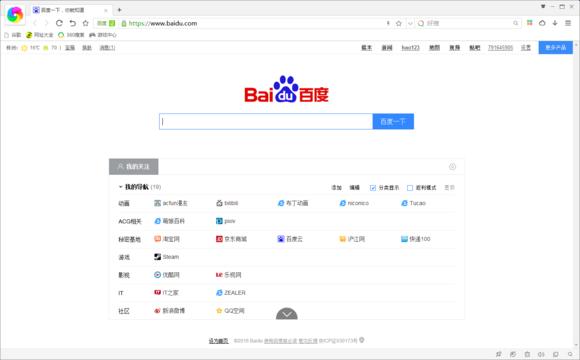Click the colorful browser logo icon
The image size is (580, 360).
coord(15,15)
